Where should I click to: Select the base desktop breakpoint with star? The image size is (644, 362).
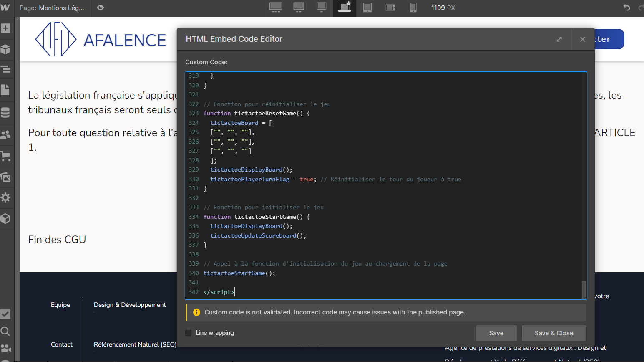tap(345, 7)
